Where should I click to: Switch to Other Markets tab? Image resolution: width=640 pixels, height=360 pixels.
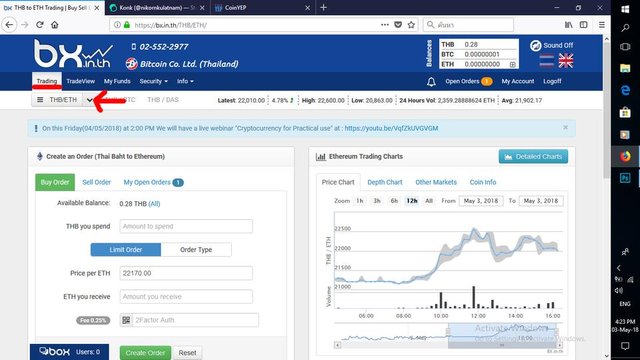pos(436,182)
